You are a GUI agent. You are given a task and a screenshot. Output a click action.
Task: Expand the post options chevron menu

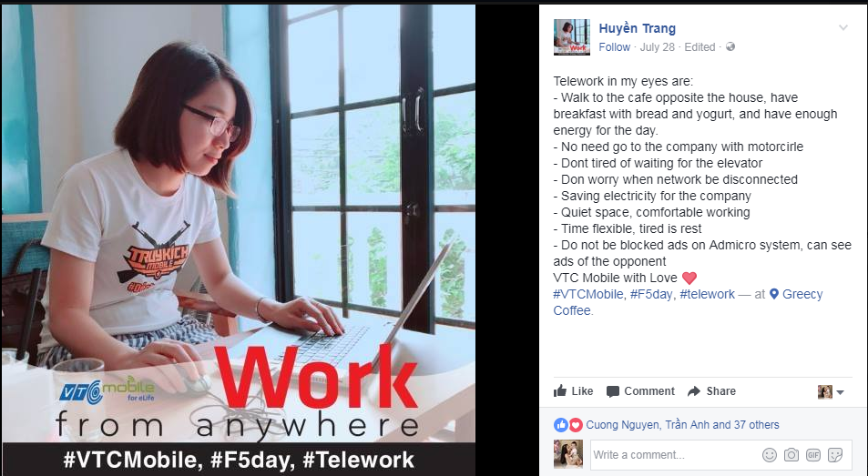(843, 27)
